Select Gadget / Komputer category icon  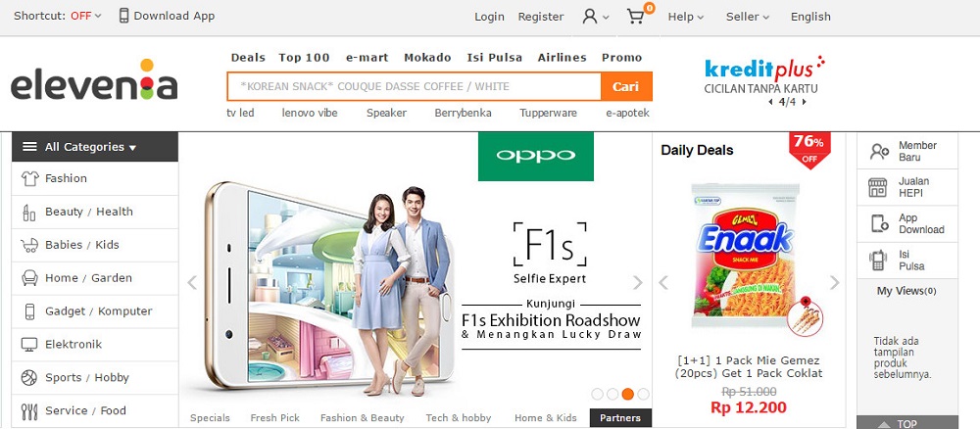pyautogui.click(x=28, y=311)
